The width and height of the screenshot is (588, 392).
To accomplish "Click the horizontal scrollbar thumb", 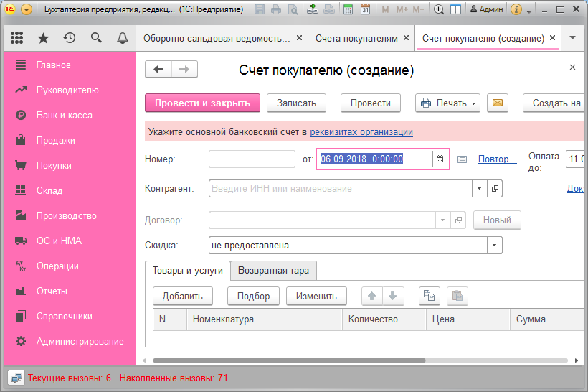I will [289, 360].
